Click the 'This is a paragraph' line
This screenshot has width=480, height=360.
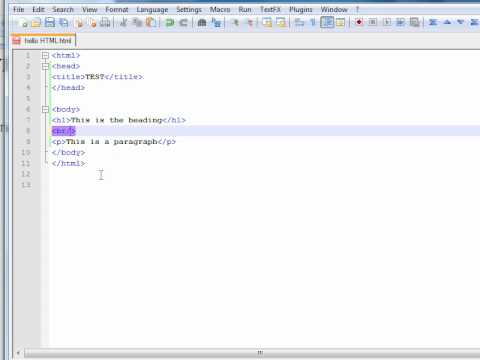tap(114, 142)
